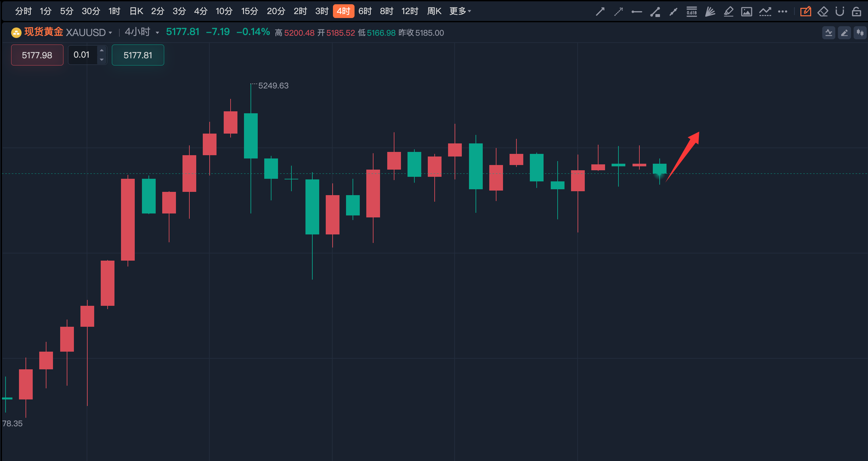The width and height of the screenshot is (868, 461).
Task: Toggle the magnet snap mode
Action: pos(839,12)
